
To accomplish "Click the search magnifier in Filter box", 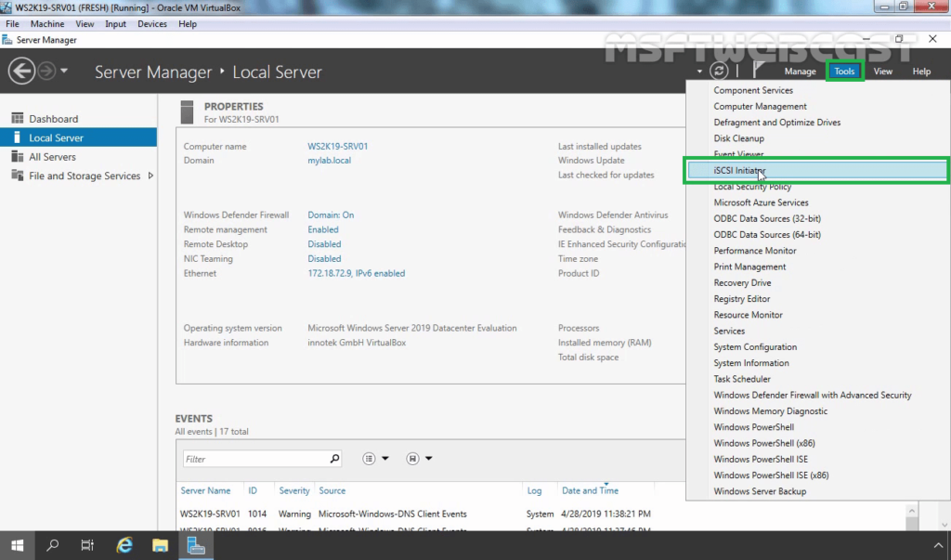I will click(x=334, y=459).
